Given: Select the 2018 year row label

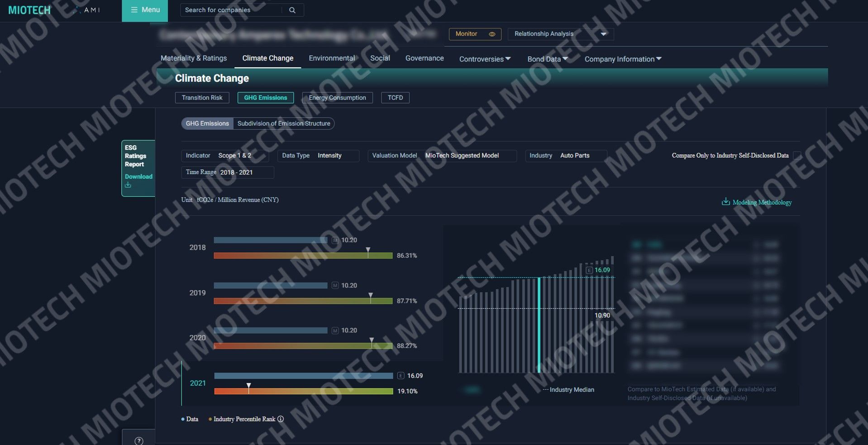Looking at the screenshot, I should 197,248.
